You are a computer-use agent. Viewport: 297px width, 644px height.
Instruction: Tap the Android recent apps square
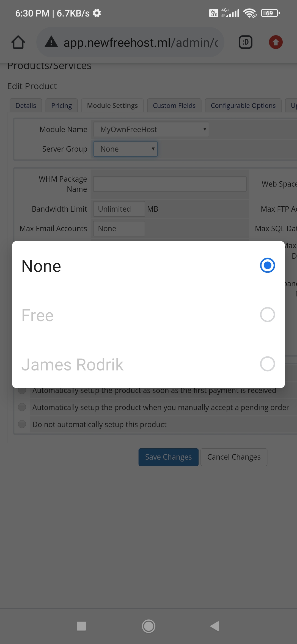click(x=81, y=626)
